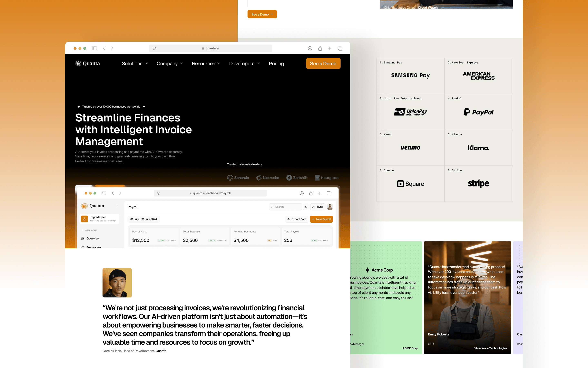588x368 pixels.
Task: Show tab overview in dashboard browser
Action: click(x=329, y=193)
